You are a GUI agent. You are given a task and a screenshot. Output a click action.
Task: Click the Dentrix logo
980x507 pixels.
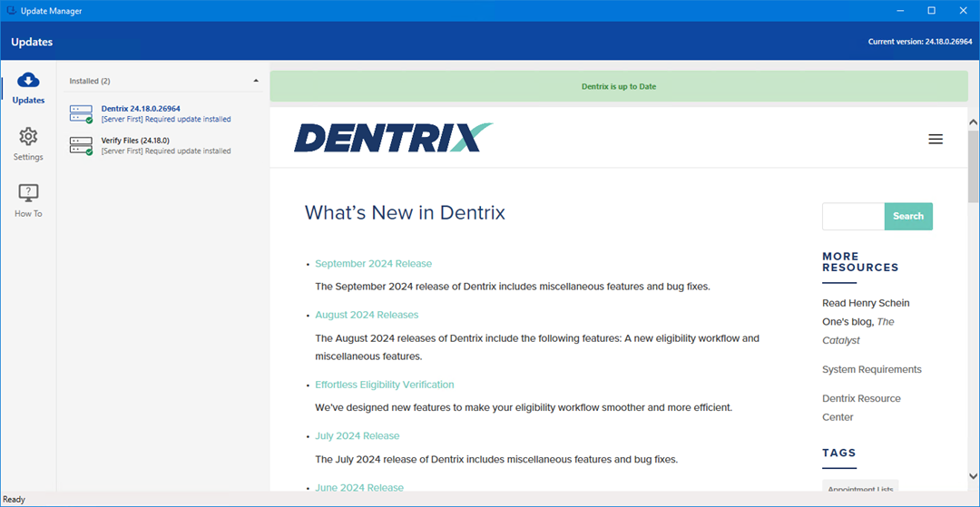coord(393,137)
